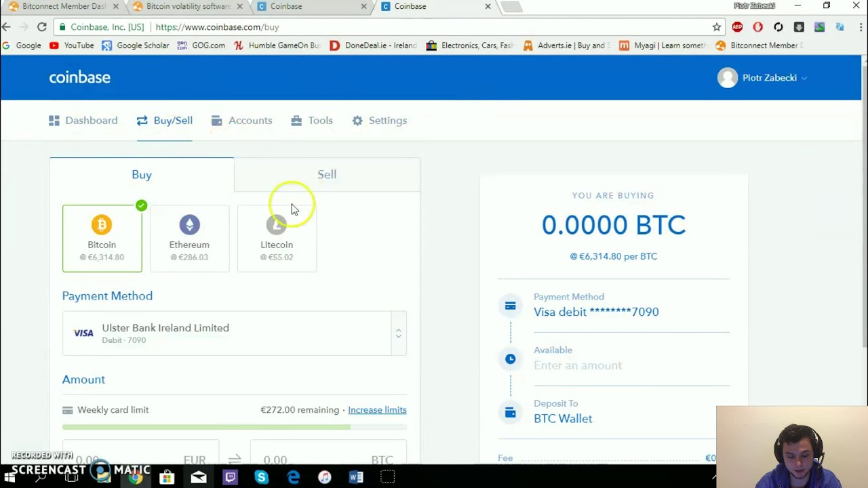Open the Piotr Zabecki account menu
Viewport: 868px width, 488px height.
click(x=762, y=78)
